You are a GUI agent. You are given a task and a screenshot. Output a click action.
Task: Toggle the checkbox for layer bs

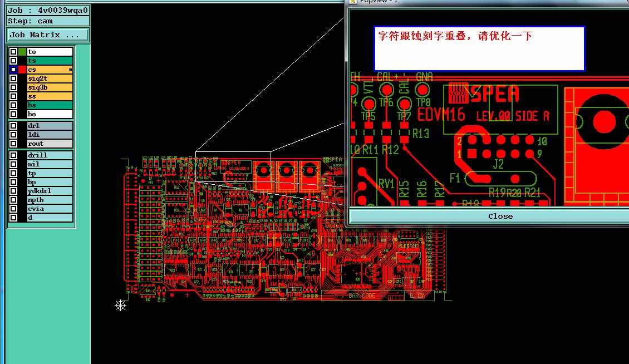13,105
